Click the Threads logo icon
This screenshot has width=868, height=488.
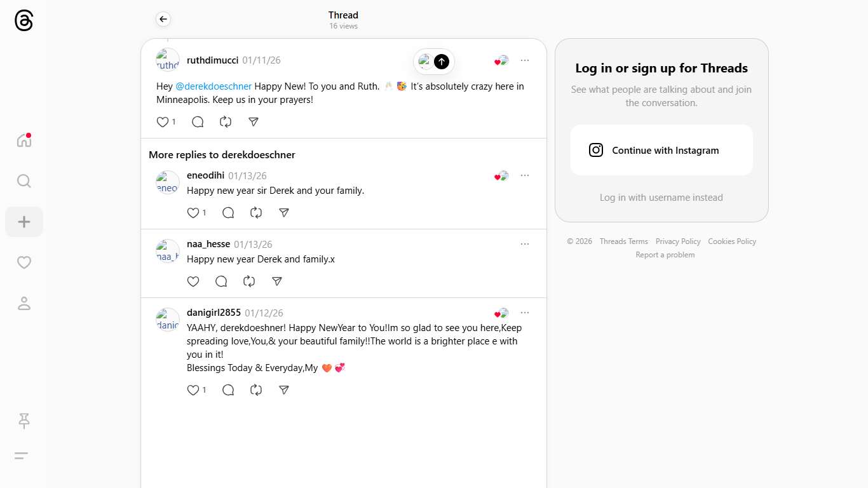point(24,21)
